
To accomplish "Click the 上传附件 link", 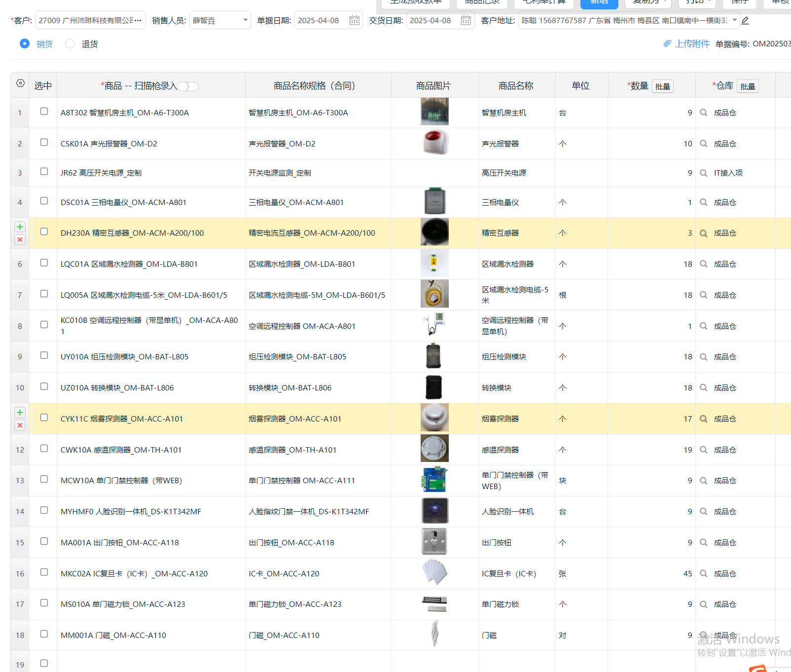I will coord(692,43).
